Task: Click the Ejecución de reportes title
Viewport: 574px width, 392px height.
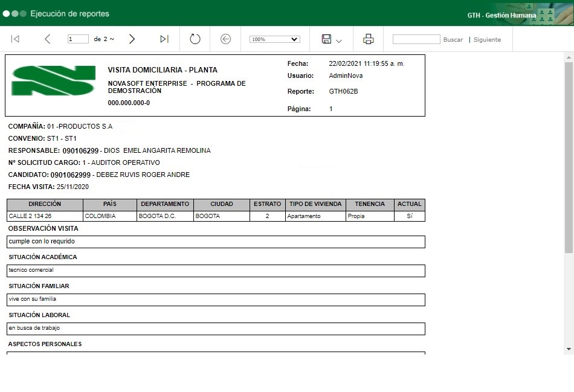Action: tap(69, 13)
